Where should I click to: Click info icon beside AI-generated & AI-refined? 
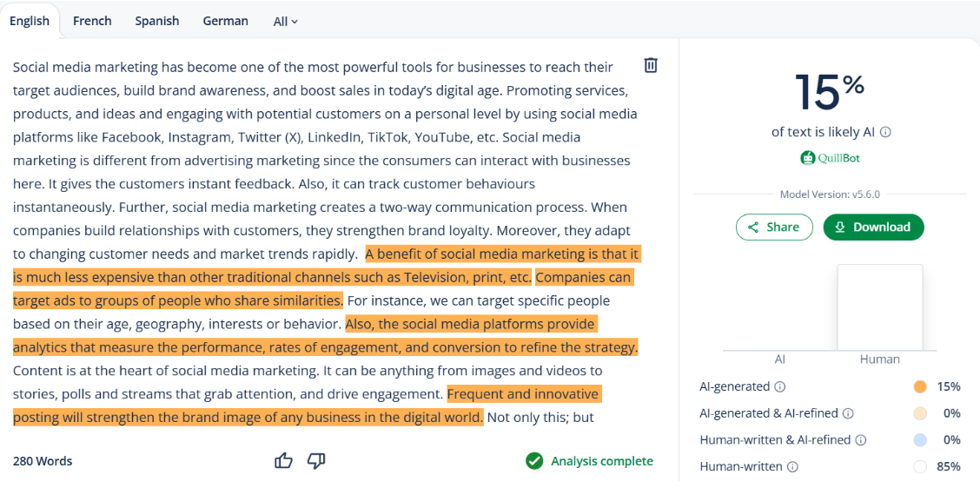[848, 413]
